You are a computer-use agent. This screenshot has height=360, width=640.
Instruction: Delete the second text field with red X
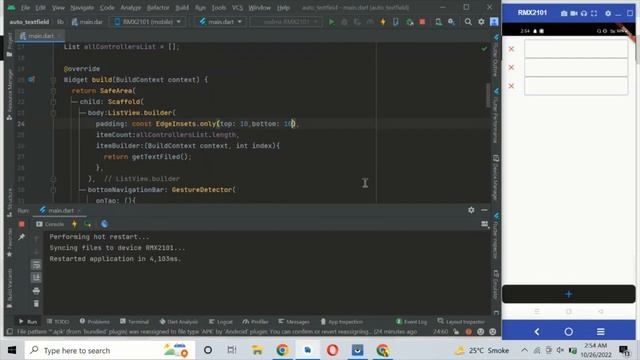point(511,67)
